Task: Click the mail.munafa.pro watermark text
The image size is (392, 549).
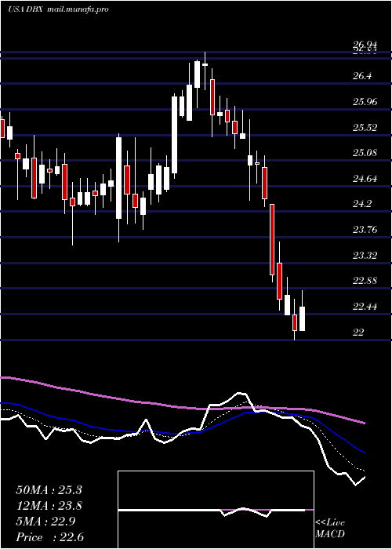Action: [78, 9]
